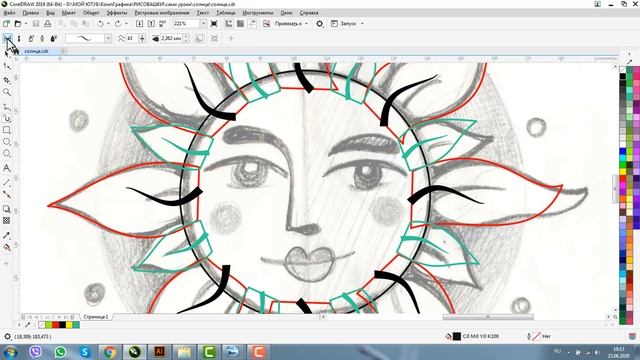Select the Ellipse tool
Image resolution: width=640 pixels, height=360 pixels.
(x=7, y=142)
